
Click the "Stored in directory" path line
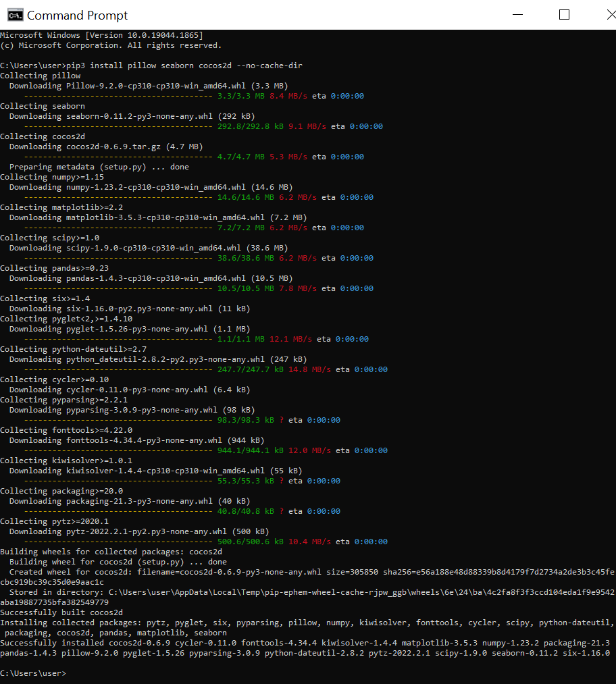point(307,592)
